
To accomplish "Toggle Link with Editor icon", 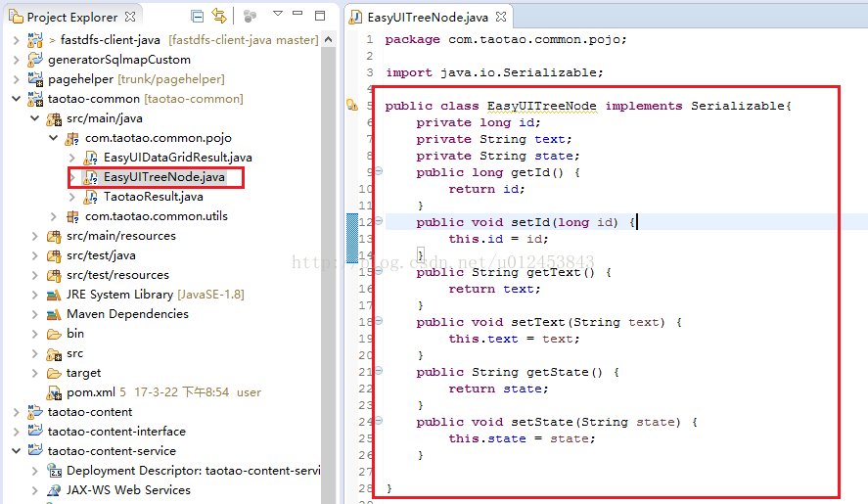I will (x=219, y=16).
